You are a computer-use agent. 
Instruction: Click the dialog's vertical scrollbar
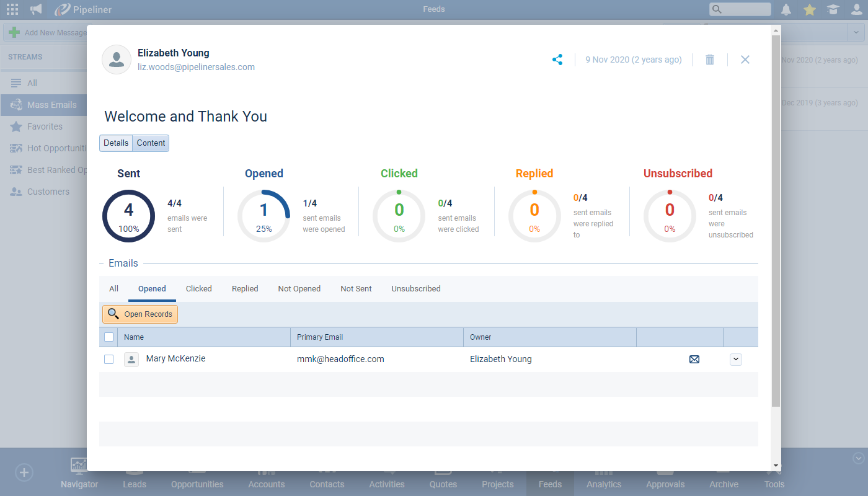click(x=776, y=217)
